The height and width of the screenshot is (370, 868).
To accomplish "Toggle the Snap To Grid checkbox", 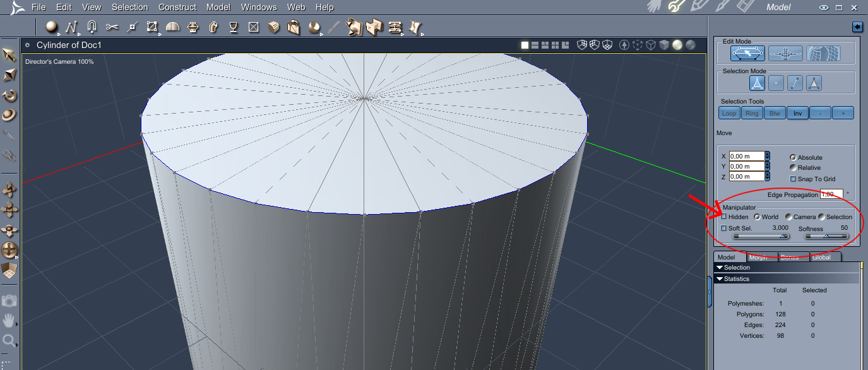I will point(794,179).
